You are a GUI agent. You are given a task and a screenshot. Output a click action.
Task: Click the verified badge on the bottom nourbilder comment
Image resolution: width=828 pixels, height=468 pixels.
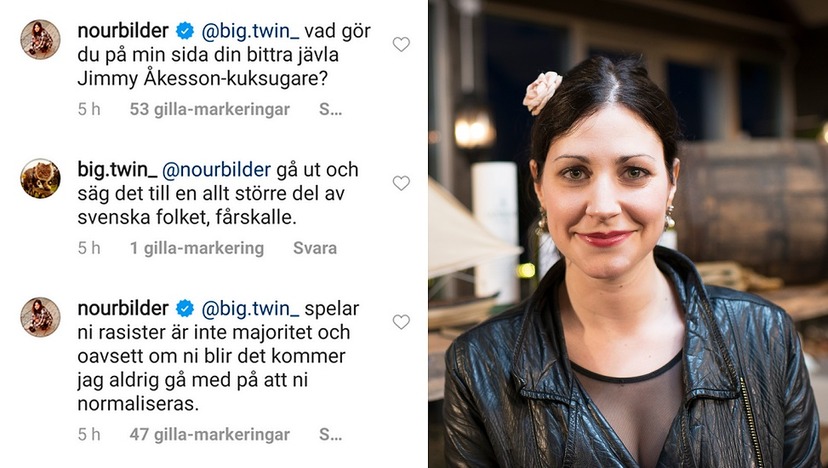click(184, 308)
